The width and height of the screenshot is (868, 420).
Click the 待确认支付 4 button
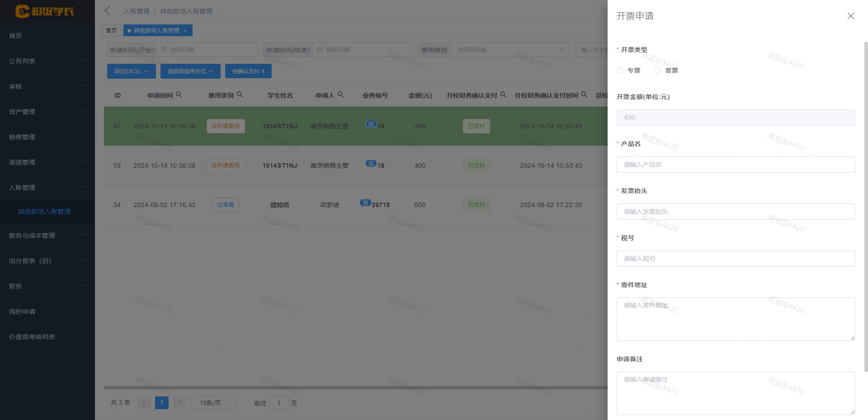pyautogui.click(x=248, y=71)
